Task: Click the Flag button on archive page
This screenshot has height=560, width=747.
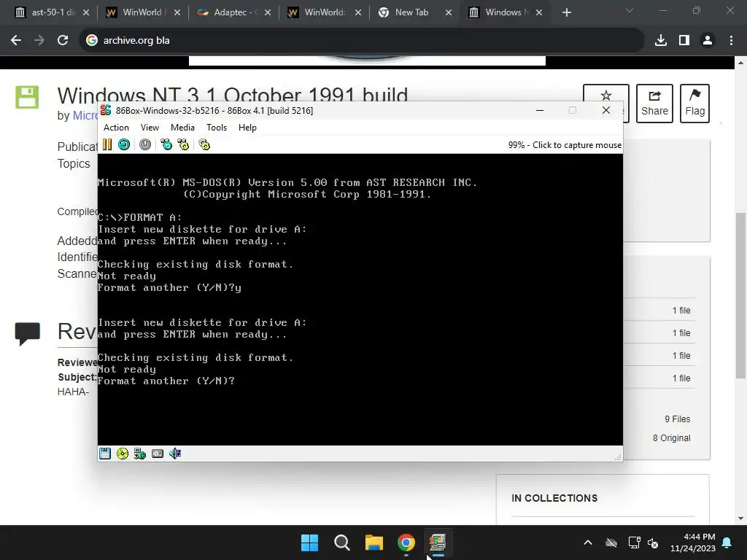Action: click(694, 104)
